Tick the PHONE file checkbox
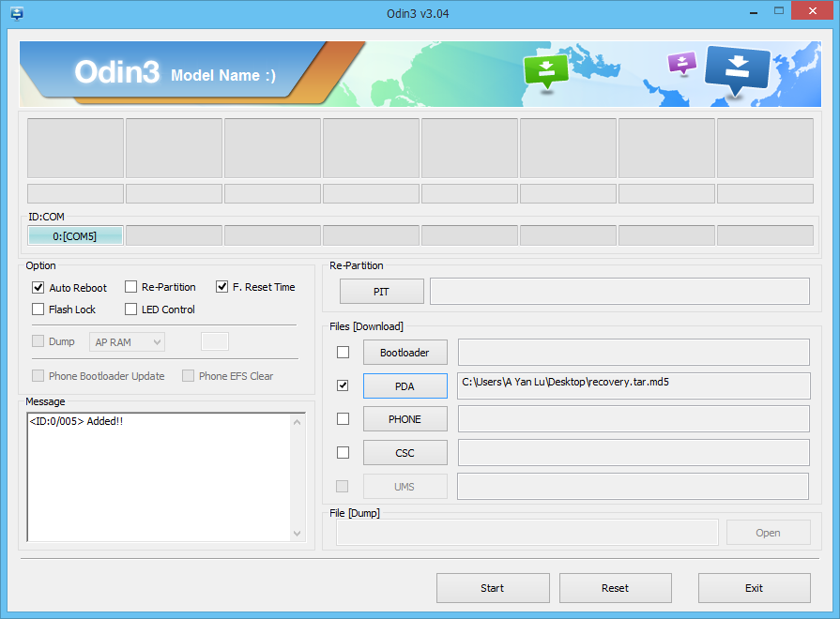This screenshot has width=840, height=619. tap(343, 418)
